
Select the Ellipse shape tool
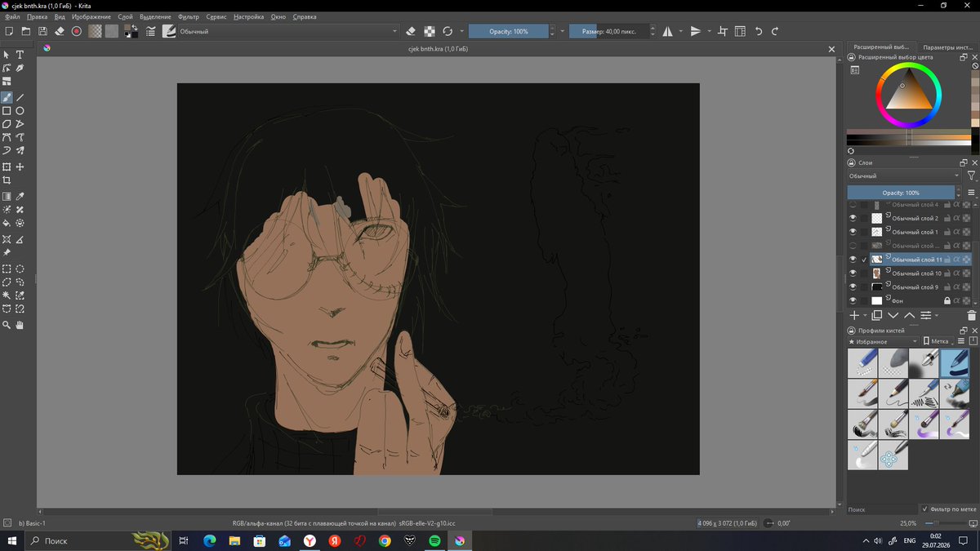tap(20, 111)
